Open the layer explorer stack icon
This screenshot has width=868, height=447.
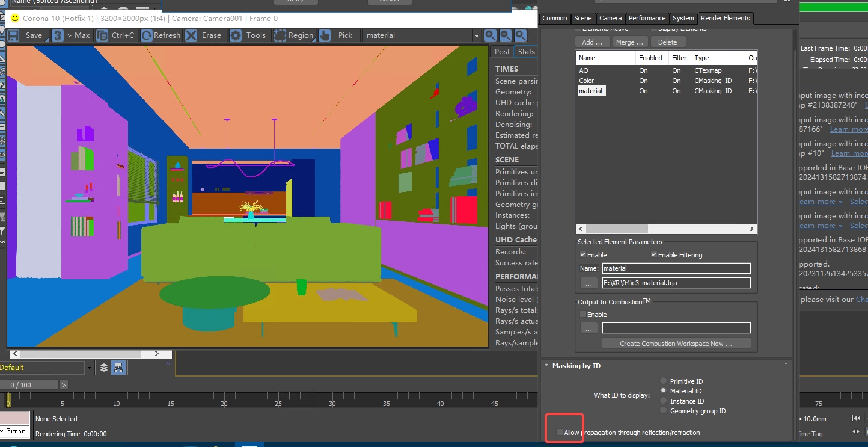104,368
